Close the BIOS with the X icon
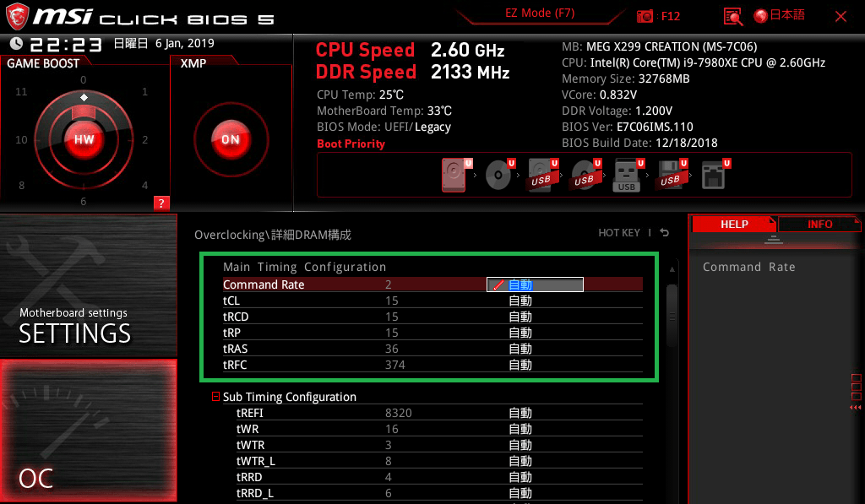Screen dimensions: 865x504 (841, 17)
